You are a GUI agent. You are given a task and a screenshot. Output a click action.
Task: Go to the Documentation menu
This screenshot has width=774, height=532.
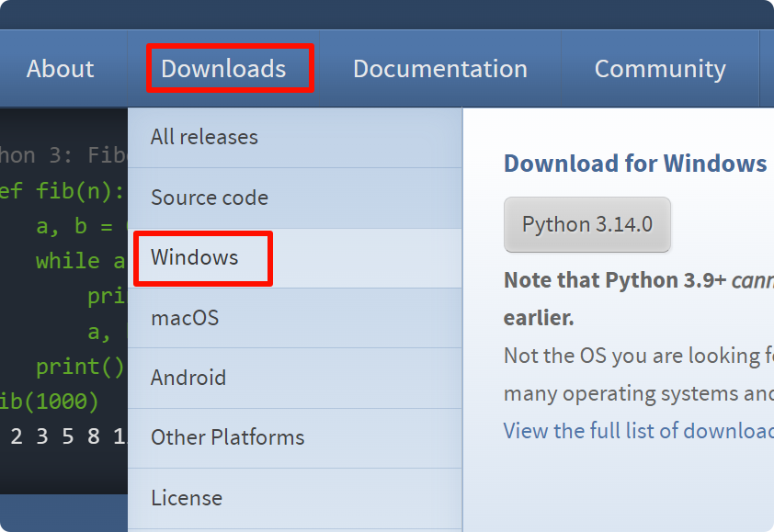[x=439, y=69]
